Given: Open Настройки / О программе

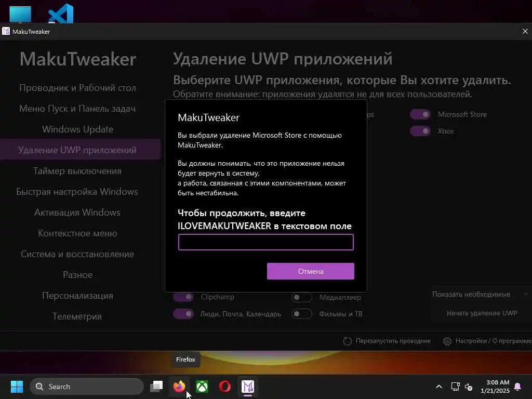Looking at the screenshot, I should pos(493,341).
